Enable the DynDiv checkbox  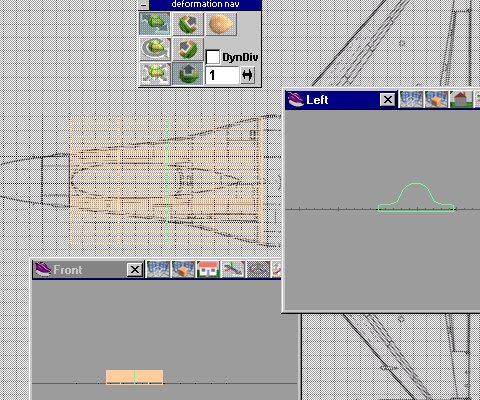pos(213,57)
